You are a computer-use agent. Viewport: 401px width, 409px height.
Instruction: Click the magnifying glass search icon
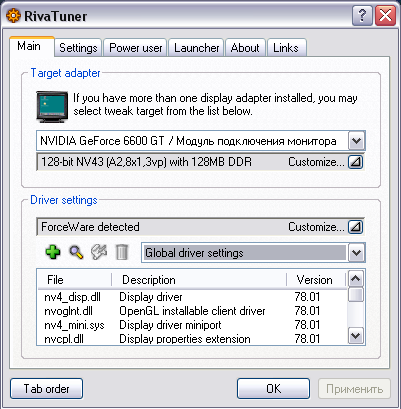click(x=76, y=252)
